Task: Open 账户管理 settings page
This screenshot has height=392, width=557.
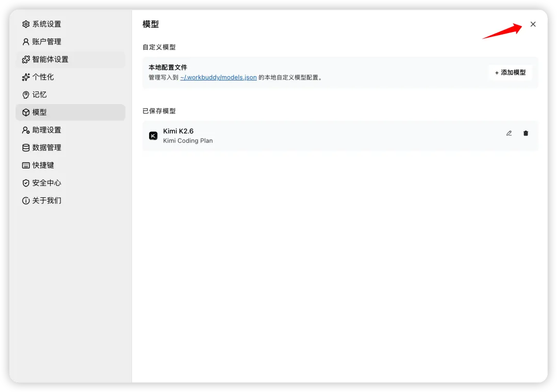Action: [x=70, y=42]
